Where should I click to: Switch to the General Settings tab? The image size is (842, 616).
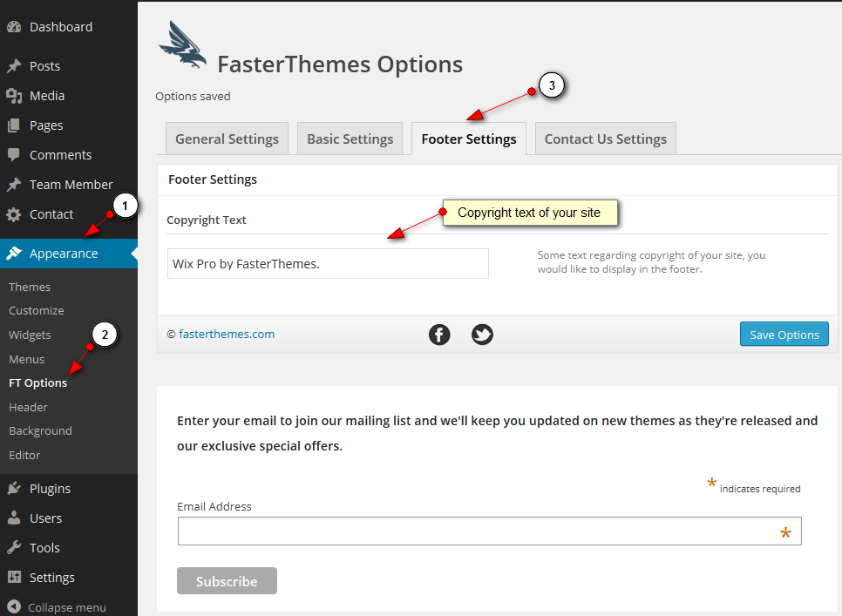(227, 139)
